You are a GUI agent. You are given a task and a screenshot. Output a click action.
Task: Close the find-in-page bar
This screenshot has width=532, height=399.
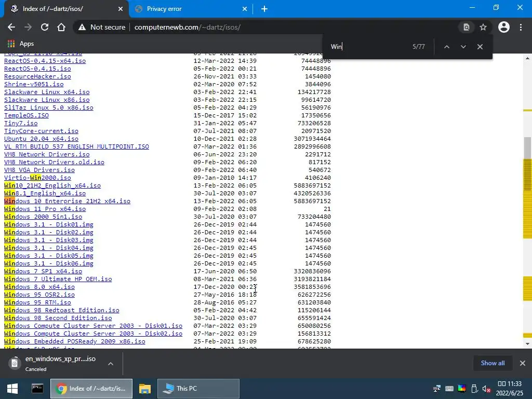click(480, 47)
